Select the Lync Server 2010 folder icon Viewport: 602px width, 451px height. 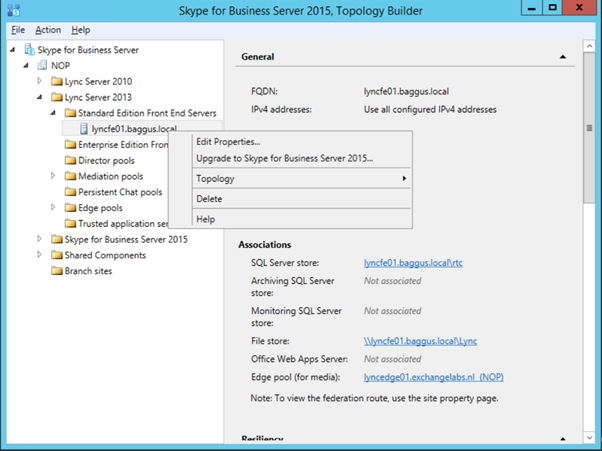coord(56,82)
